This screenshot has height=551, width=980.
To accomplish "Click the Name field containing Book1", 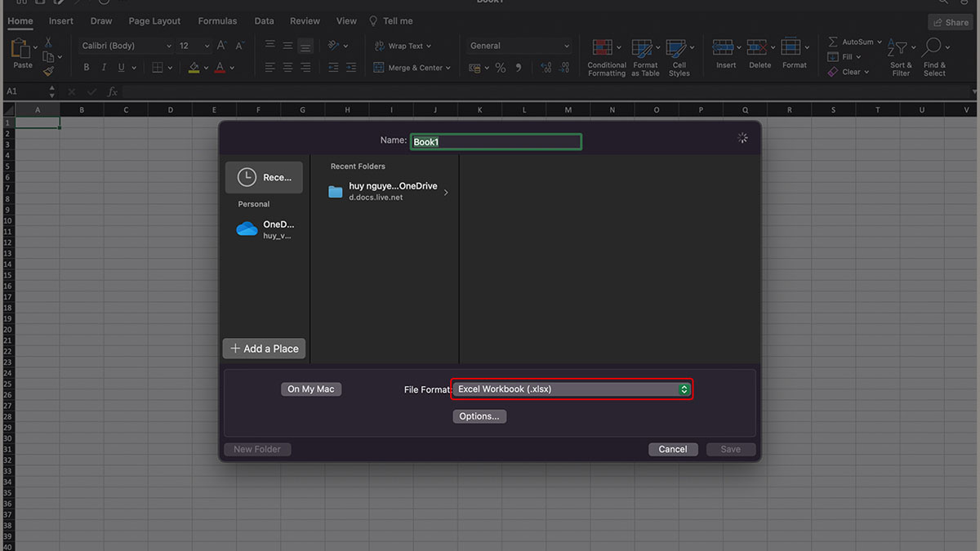I will (x=496, y=141).
